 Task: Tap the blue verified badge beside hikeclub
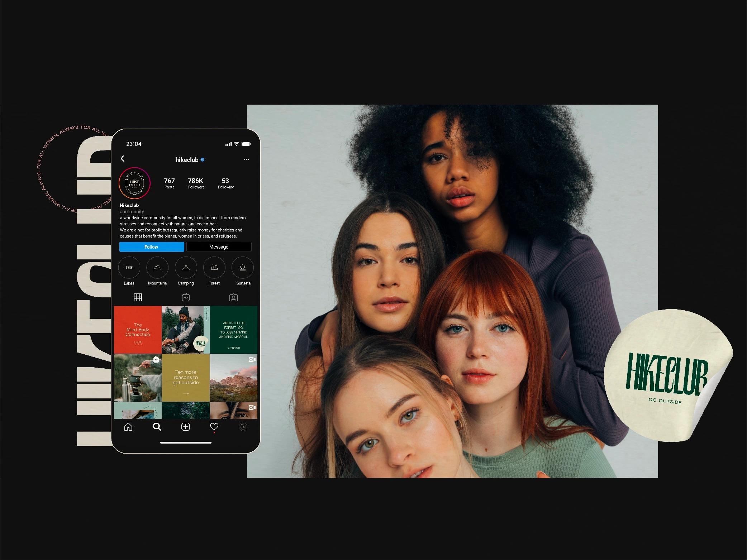(202, 160)
